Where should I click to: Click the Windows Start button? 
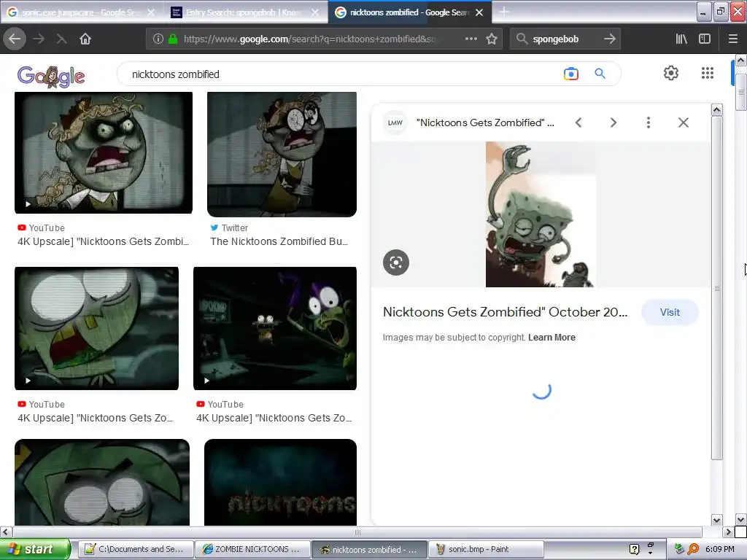click(35, 549)
